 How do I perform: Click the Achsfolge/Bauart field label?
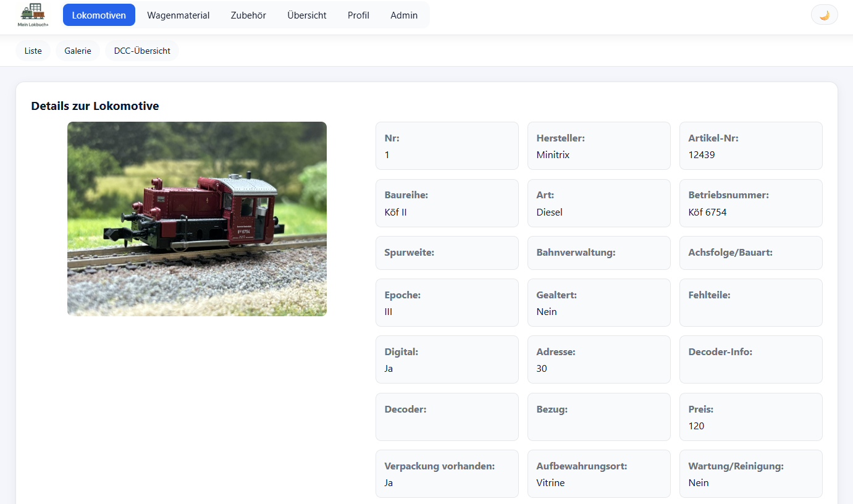tap(730, 252)
